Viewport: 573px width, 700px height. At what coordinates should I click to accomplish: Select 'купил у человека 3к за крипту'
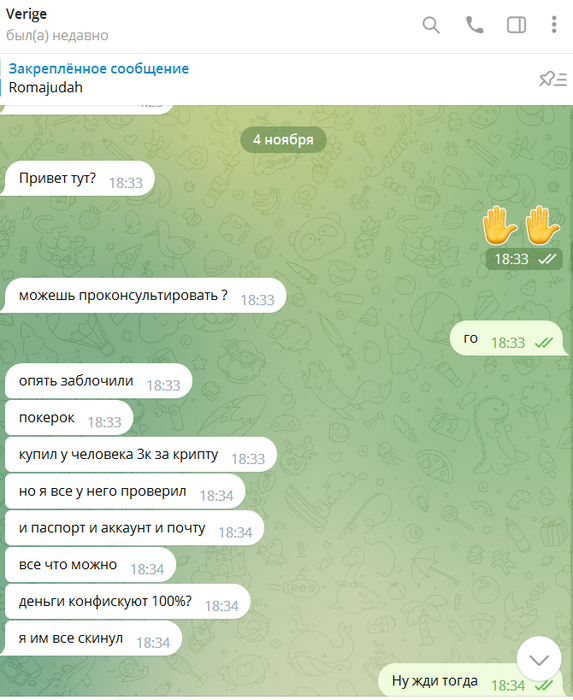point(141,454)
